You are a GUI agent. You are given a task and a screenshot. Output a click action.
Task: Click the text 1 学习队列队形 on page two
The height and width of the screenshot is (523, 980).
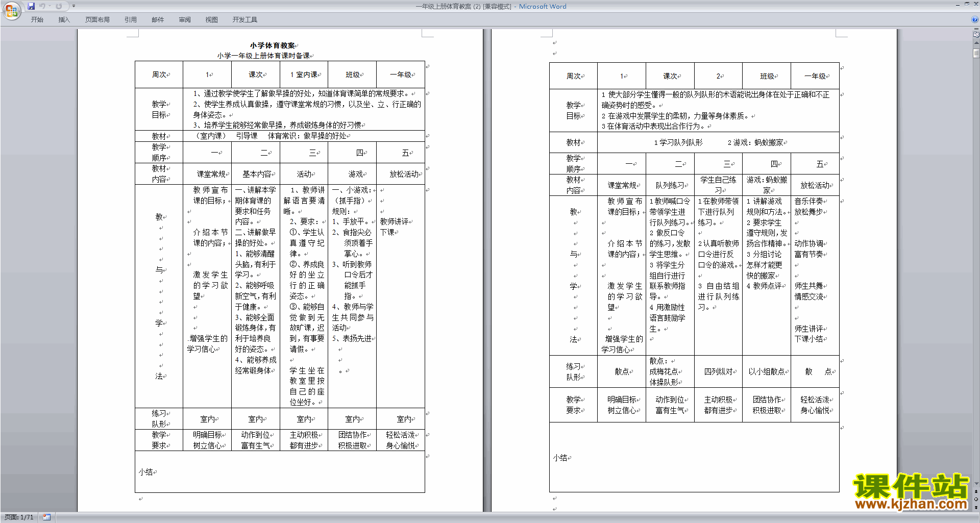(678, 142)
